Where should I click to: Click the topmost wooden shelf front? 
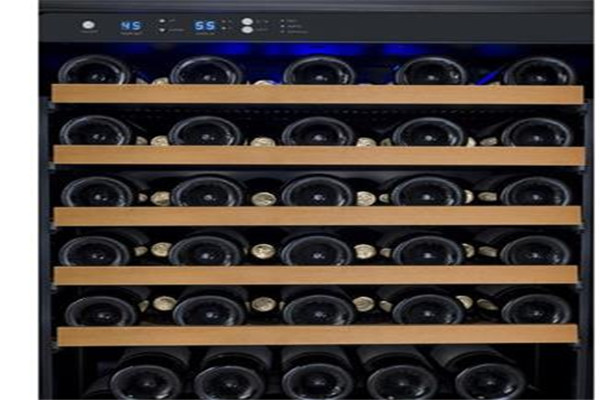pyautogui.click(x=316, y=94)
